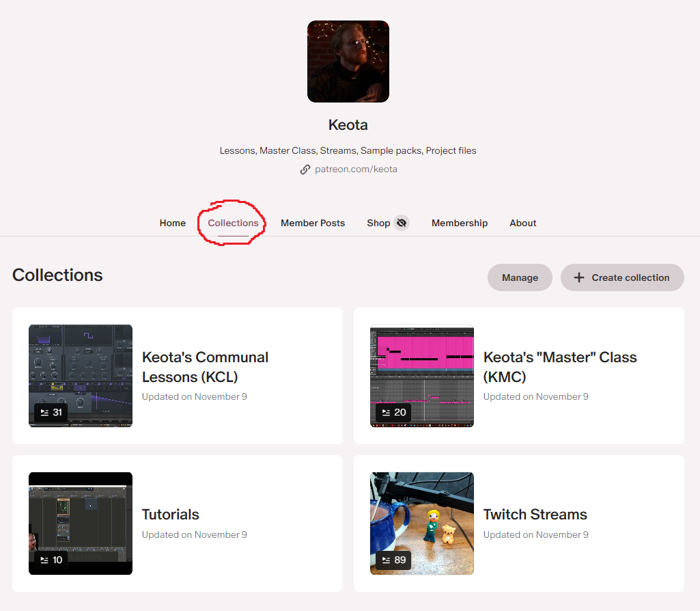Select the Collections tab

pyautogui.click(x=233, y=223)
